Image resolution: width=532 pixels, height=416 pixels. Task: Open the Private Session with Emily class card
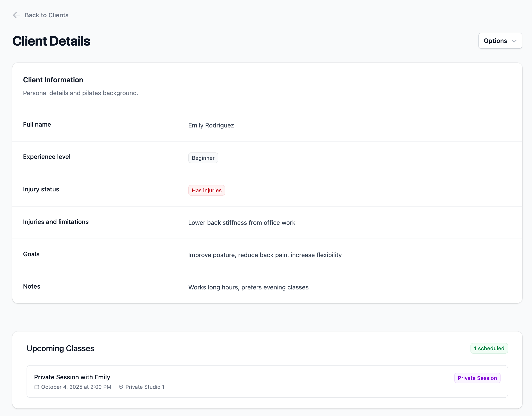point(267,381)
